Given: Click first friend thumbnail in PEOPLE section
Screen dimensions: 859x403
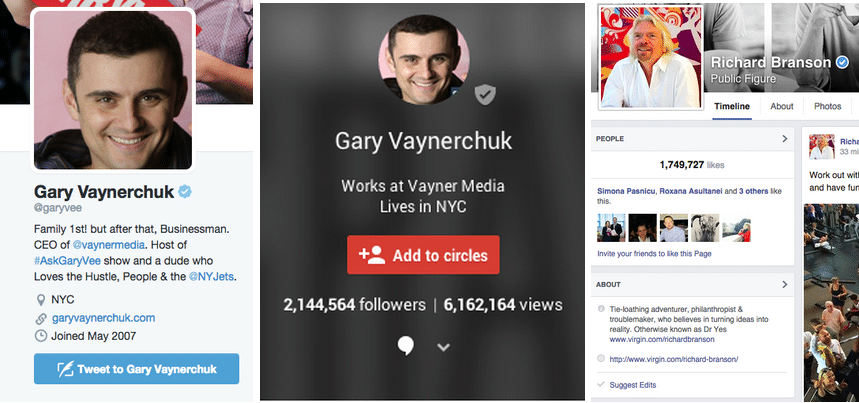Looking at the screenshot, I should [611, 228].
